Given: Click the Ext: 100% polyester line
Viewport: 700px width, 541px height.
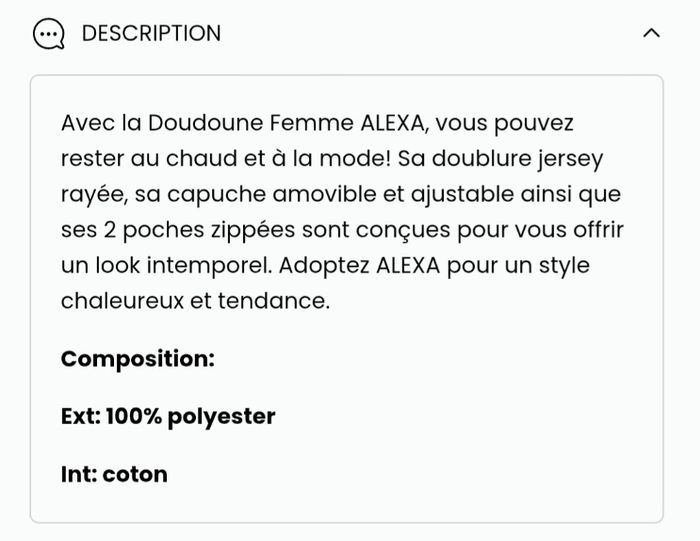Looking at the screenshot, I should pos(168,416).
